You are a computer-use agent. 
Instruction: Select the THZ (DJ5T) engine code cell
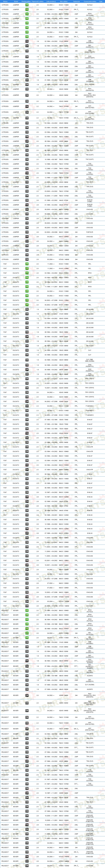click(x=90, y=159)
